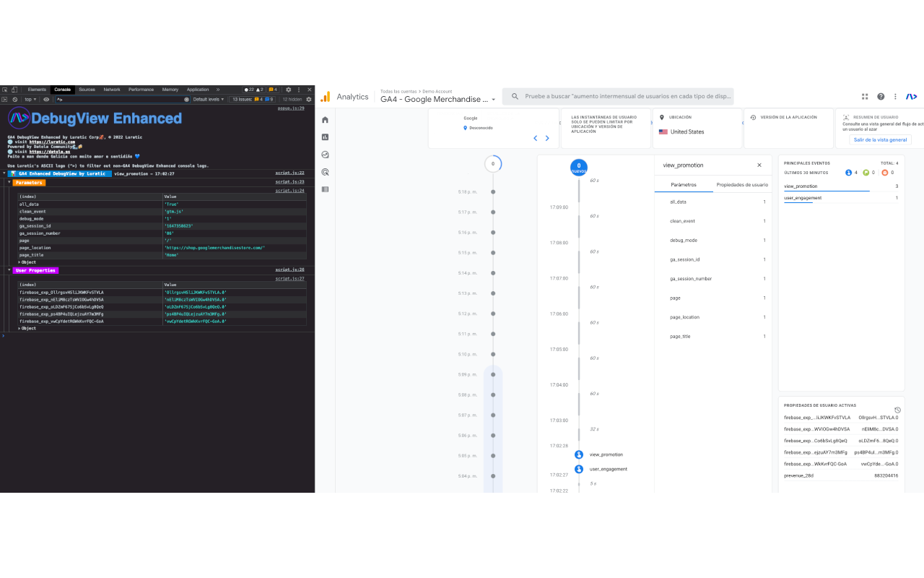This screenshot has width=924, height=578.
Task: Open Configure sidebar list icon
Action: (326, 189)
